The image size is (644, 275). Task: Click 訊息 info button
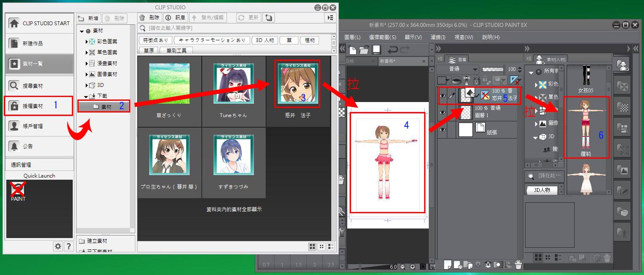tap(175, 18)
